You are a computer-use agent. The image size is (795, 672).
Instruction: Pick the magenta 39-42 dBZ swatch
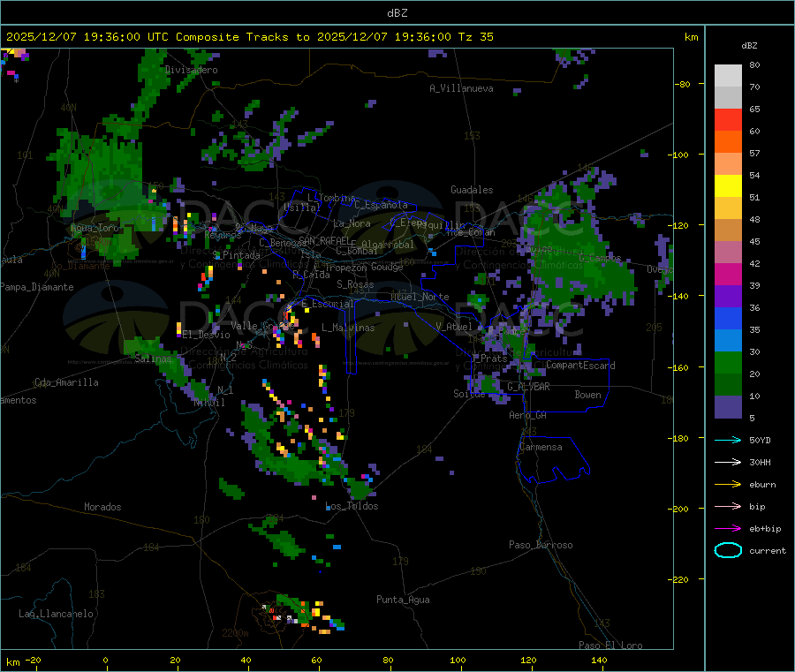[x=728, y=274]
